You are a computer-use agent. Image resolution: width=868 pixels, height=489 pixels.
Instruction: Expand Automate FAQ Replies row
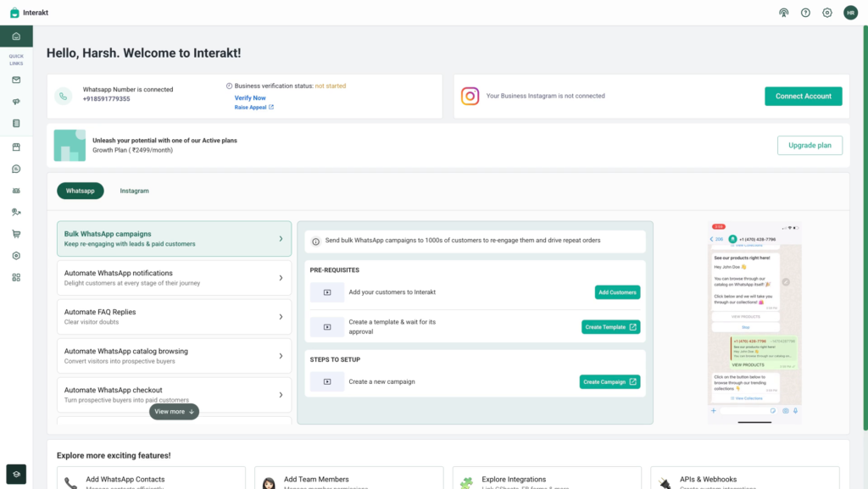174,317
